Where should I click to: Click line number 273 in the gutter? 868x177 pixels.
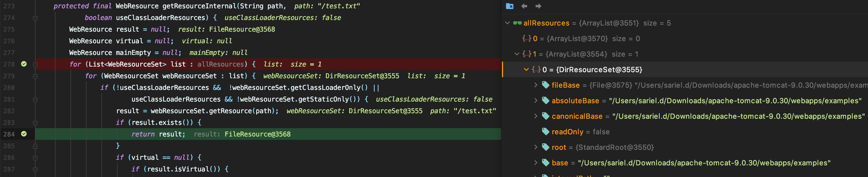(x=9, y=6)
